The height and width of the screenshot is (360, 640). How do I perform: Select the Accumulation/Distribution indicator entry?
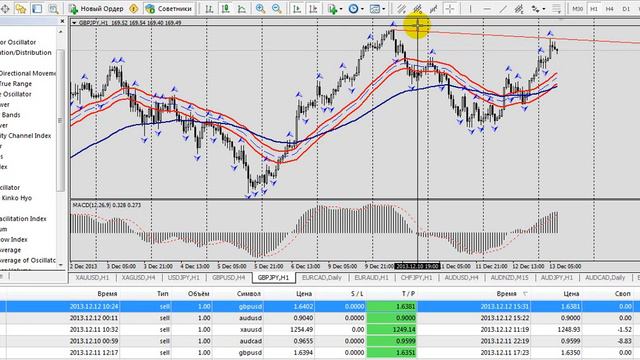26,53
